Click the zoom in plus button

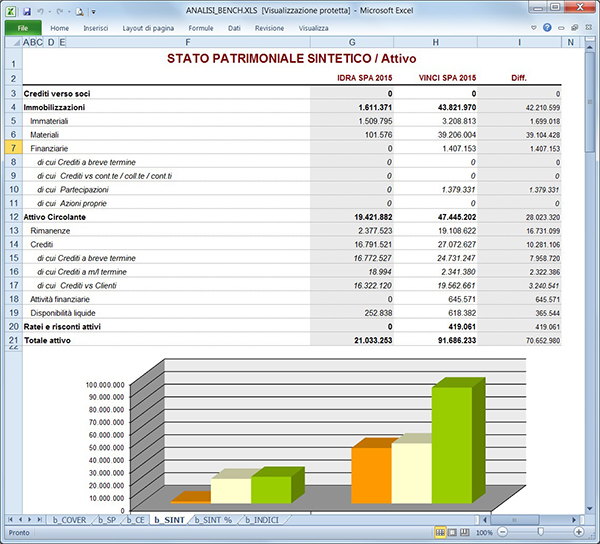pos(579,532)
